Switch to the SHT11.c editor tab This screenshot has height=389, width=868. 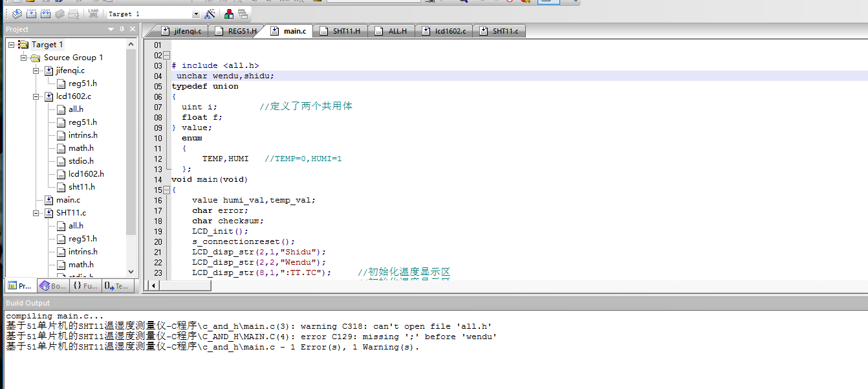tap(499, 31)
